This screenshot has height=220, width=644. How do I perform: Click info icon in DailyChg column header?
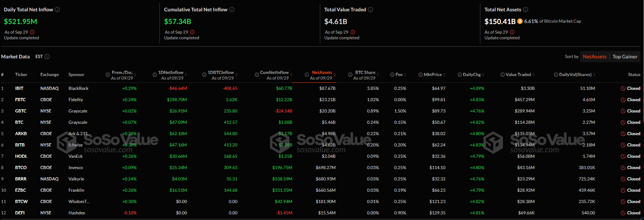(460, 75)
